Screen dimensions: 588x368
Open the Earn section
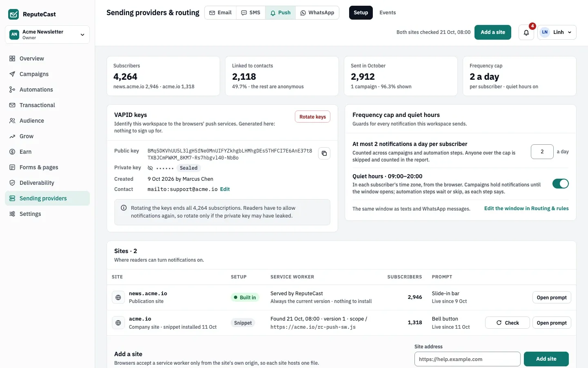click(x=47, y=152)
